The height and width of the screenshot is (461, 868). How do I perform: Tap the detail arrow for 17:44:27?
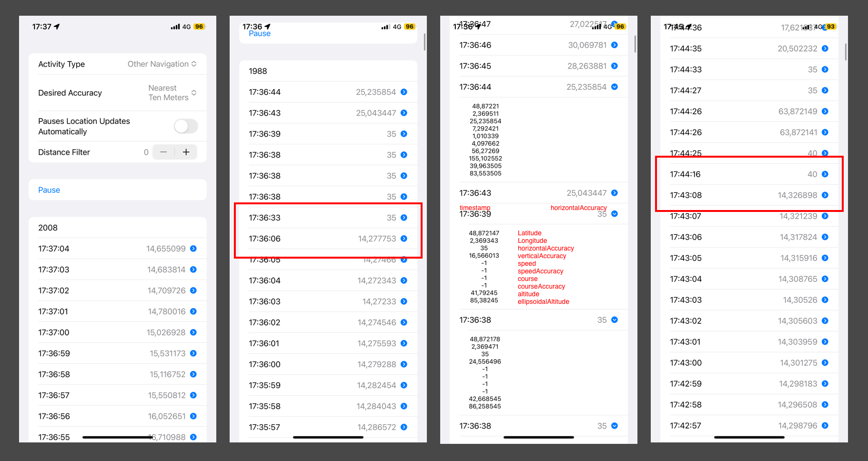[825, 90]
